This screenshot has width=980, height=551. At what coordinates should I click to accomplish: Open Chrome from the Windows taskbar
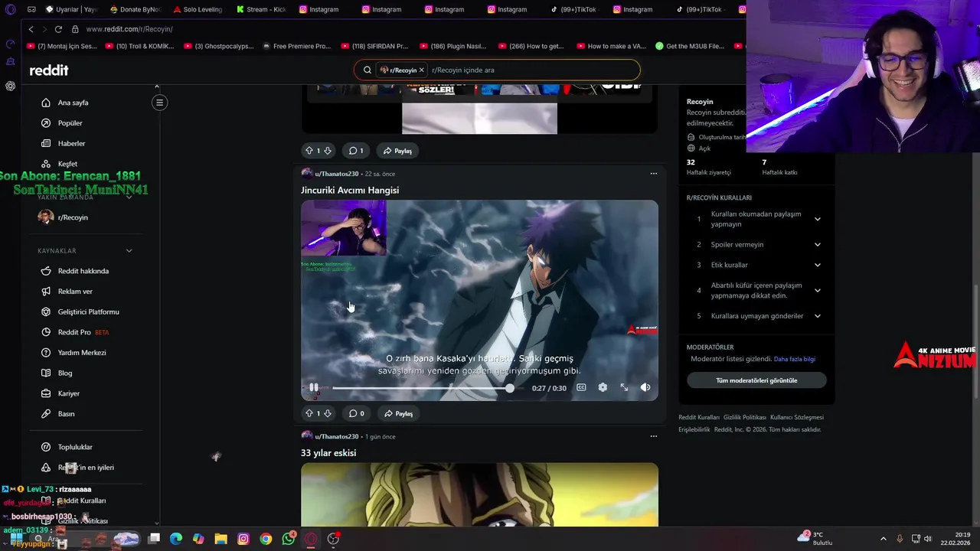pos(266,539)
